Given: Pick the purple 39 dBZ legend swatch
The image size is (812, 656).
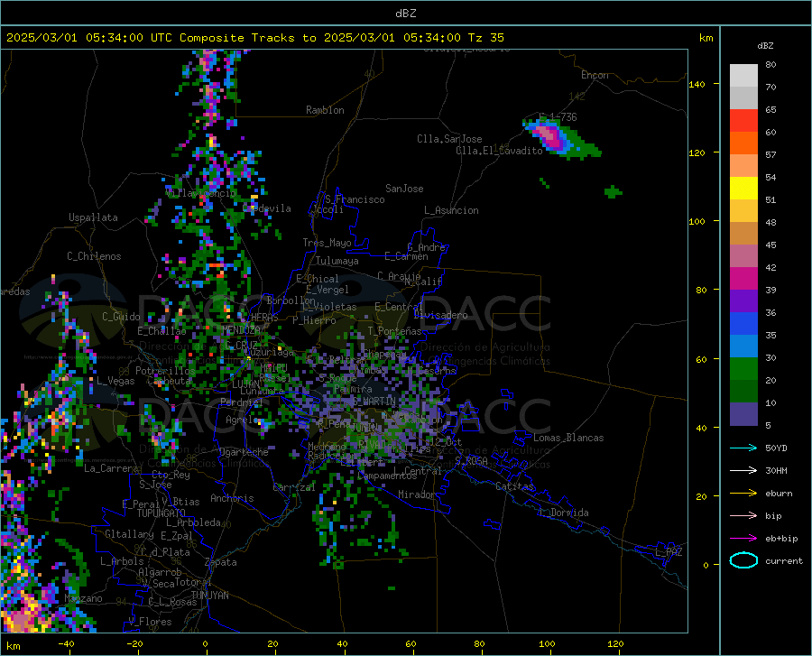Looking at the screenshot, I should point(743,300).
